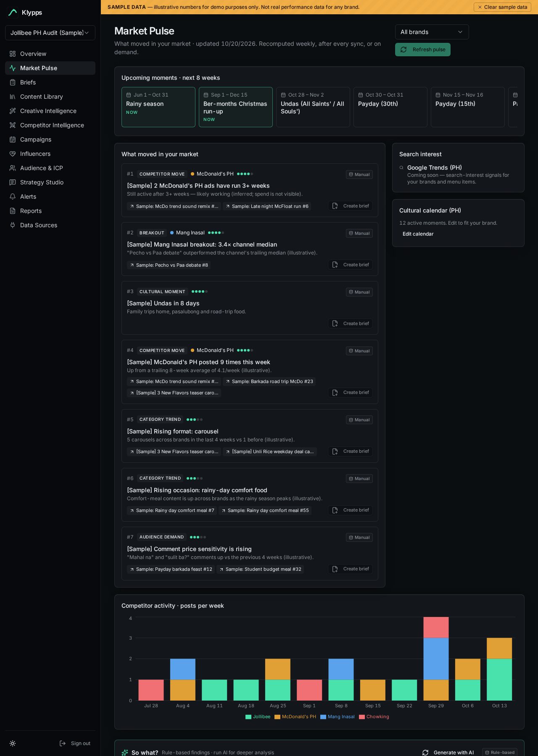Open the All brands dropdown
This screenshot has width=538, height=756.
[432, 32]
